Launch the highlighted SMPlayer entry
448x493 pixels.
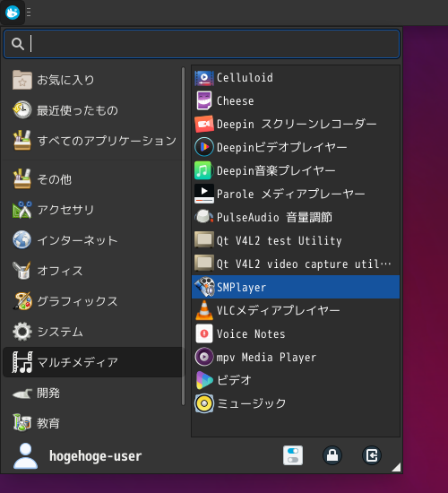(x=296, y=287)
